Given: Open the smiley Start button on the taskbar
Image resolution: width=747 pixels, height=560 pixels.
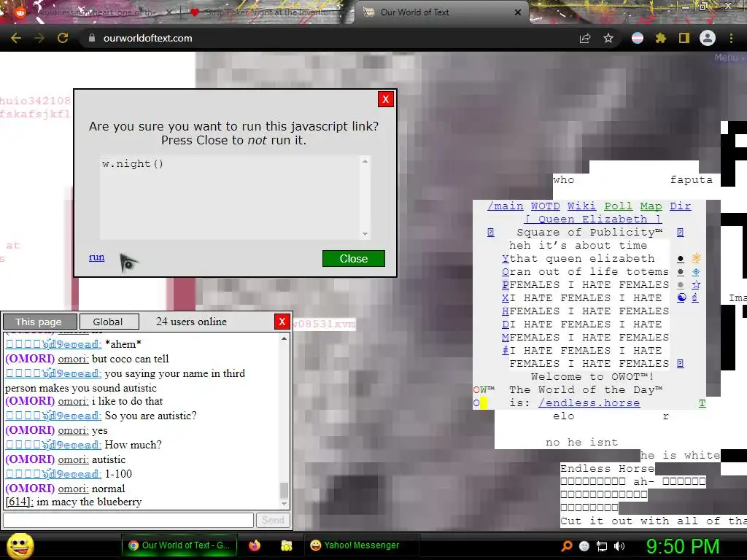Looking at the screenshot, I should tap(20, 546).
